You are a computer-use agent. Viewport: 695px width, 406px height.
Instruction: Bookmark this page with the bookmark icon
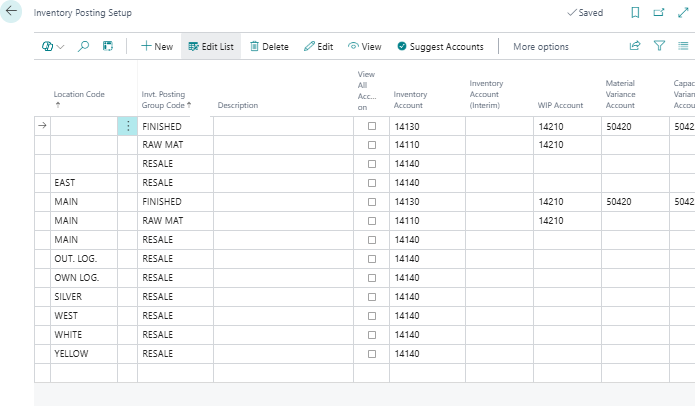[x=634, y=14]
